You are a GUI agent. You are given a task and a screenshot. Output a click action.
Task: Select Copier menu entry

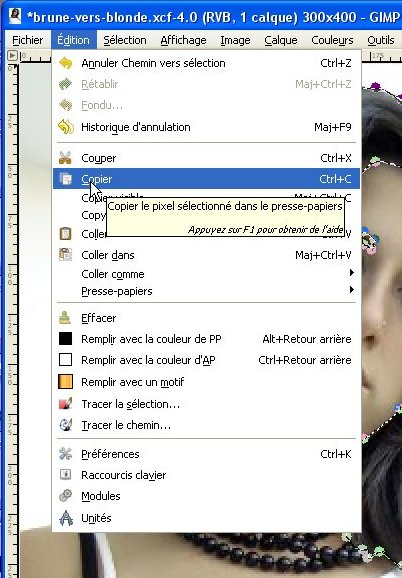[x=206, y=179]
